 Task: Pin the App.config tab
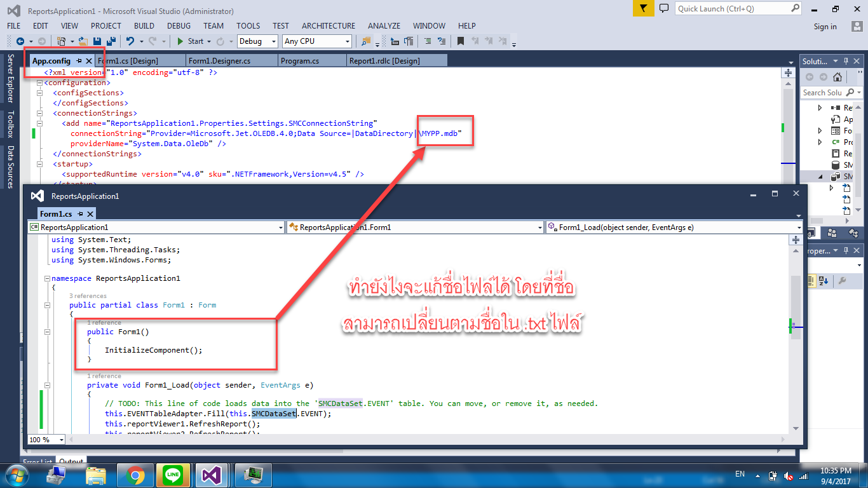coord(79,61)
